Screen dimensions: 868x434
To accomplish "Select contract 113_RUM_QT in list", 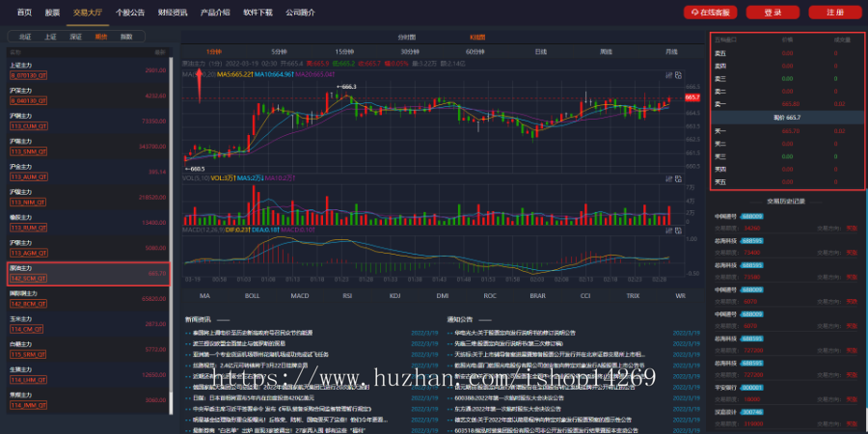I will pyautogui.click(x=28, y=228).
